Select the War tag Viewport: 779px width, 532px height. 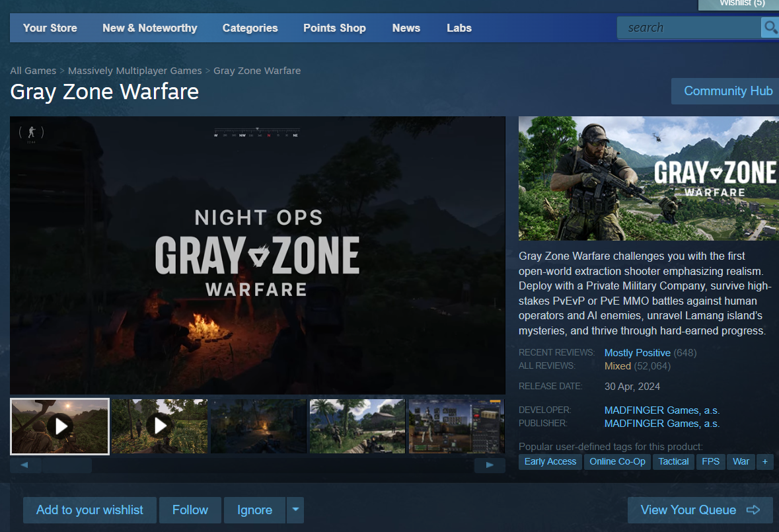coord(741,461)
